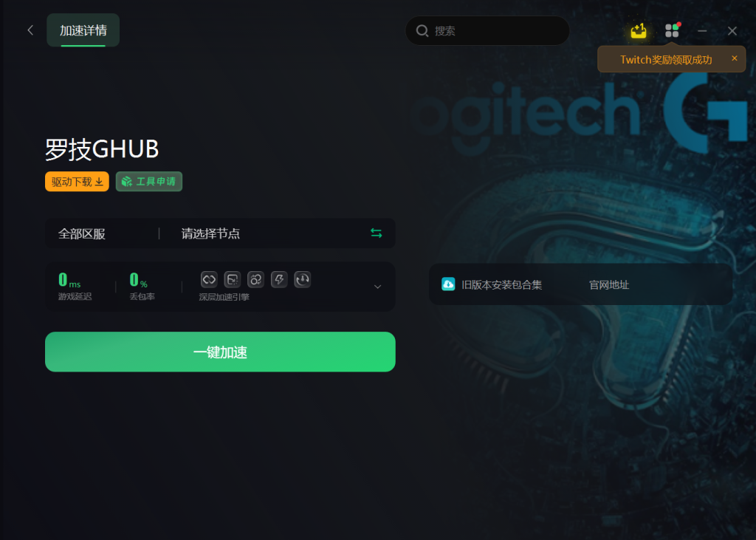This screenshot has width=756, height=540.
Task: Toggle the circular swap engine icon
Action: tap(255, 279)
